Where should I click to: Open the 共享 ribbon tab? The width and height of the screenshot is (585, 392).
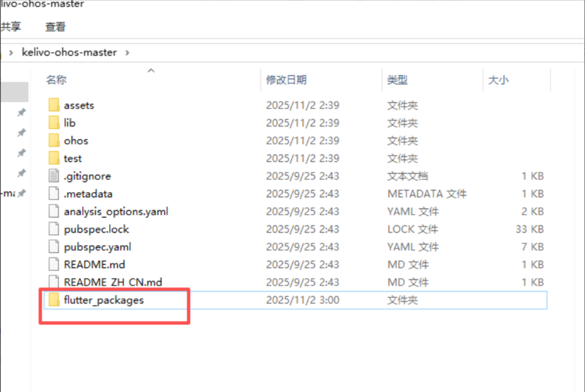pyautogui.click(x=10, y=26)
